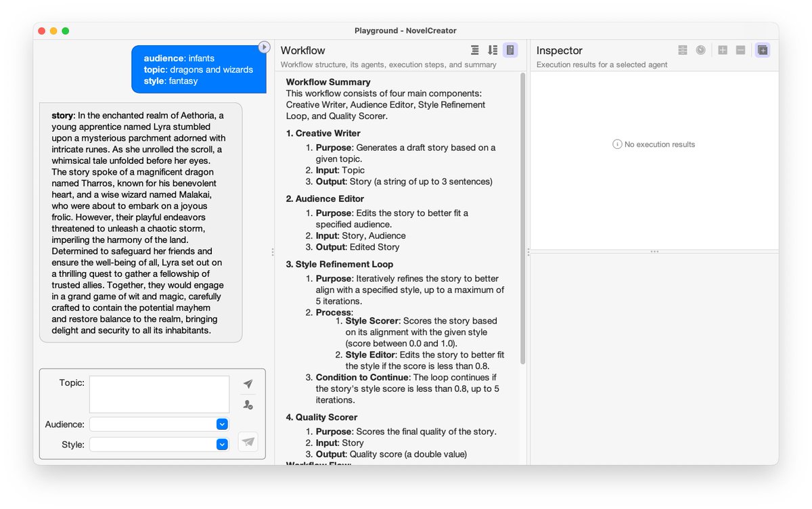Click the "3. Style Refinement Loop" heading
The image size is (812, 509).
pyautogui.click(x=340, y=265)
